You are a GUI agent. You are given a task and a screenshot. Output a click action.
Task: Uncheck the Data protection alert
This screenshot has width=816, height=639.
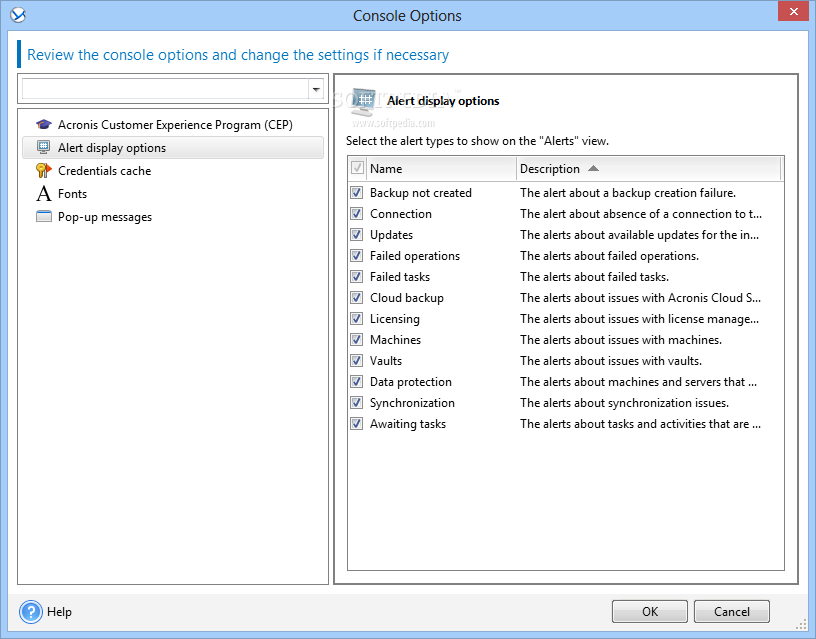point(356,381)
